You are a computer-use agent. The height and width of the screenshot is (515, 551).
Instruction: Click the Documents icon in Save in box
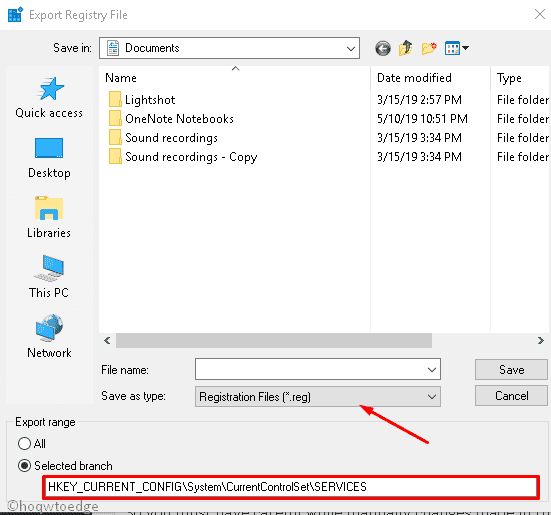tap(113, 48)
